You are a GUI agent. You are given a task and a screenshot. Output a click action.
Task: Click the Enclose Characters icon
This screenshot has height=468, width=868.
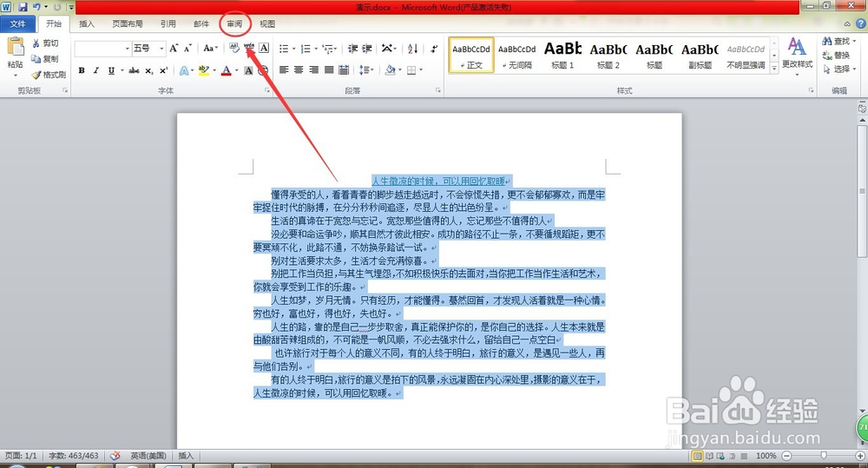tap(264, 70)
